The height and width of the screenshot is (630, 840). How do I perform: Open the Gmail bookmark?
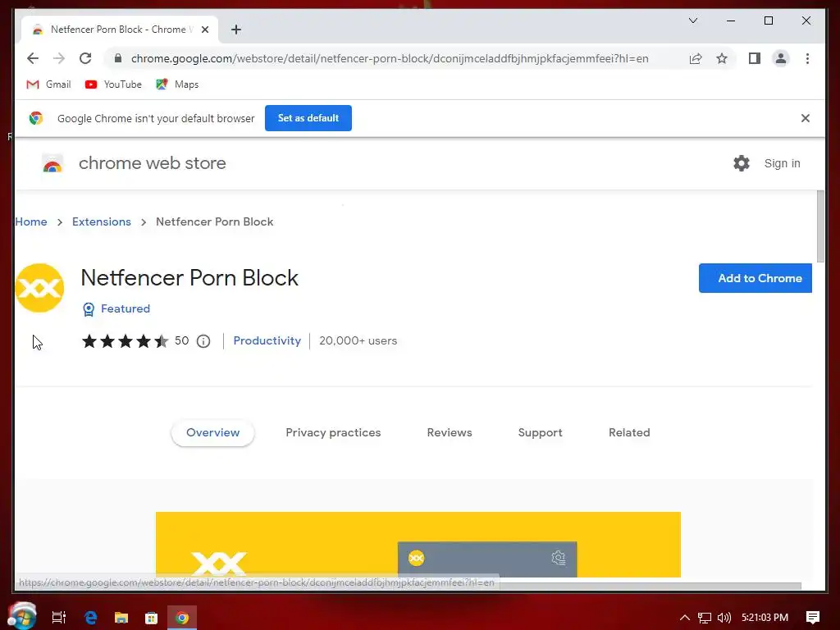48,84
